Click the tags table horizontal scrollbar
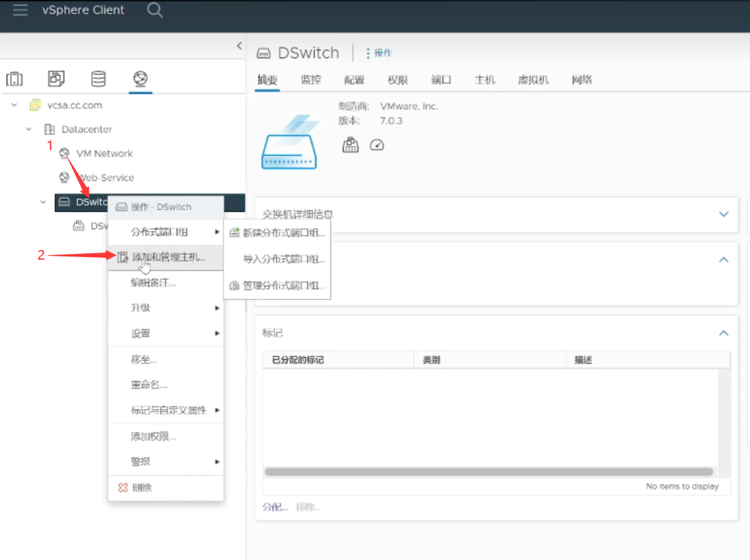 (489, 472)
